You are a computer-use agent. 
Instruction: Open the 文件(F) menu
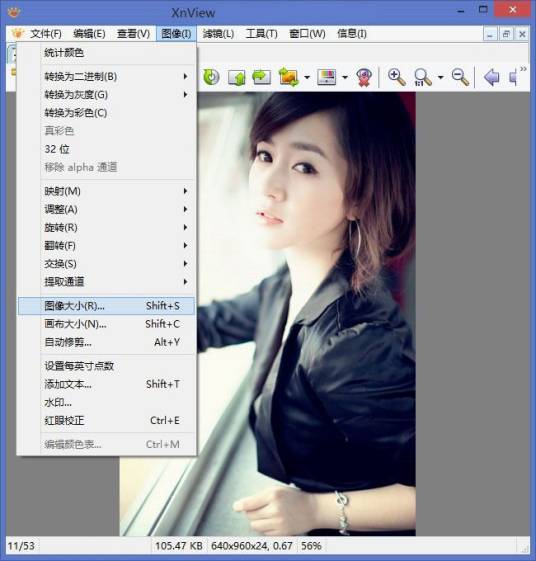(45, 34)
